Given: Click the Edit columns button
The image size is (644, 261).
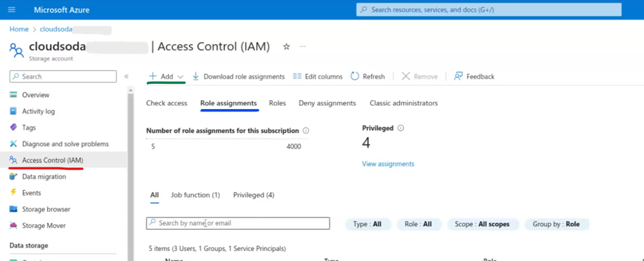Looking at the screenshot, I should (x=318, y=77).
